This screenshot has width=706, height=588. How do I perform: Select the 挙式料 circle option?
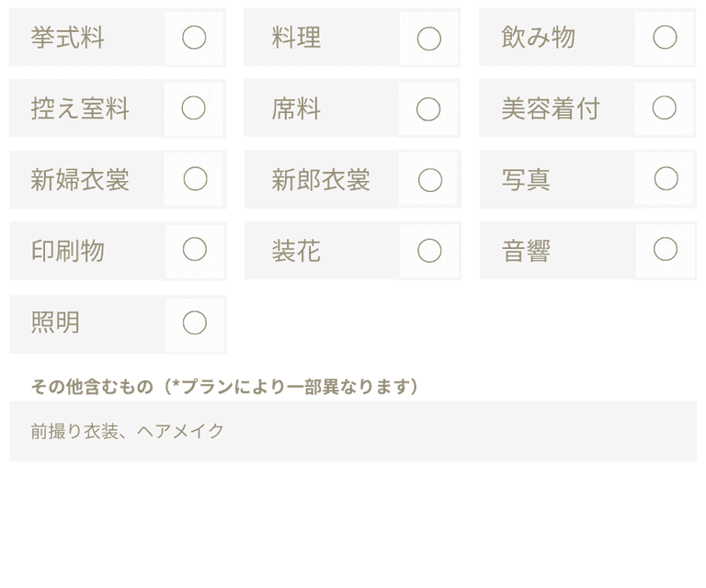[x=194, y=38]
